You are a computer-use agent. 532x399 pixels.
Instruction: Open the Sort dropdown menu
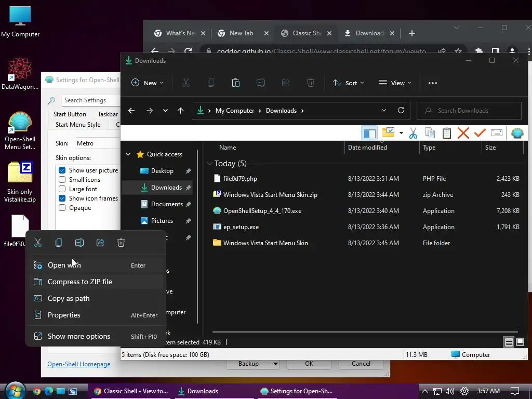[x=348, y=83]
